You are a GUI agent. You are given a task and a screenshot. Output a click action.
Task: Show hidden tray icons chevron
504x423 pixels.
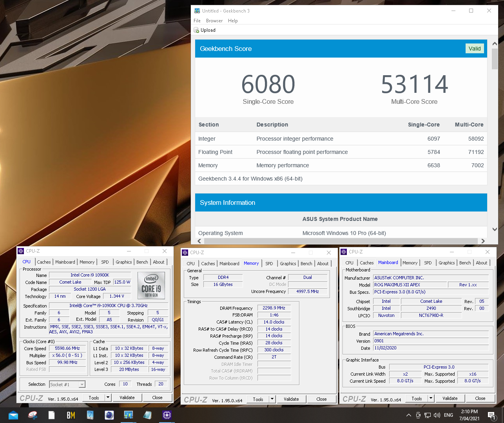tap(409, 415)
